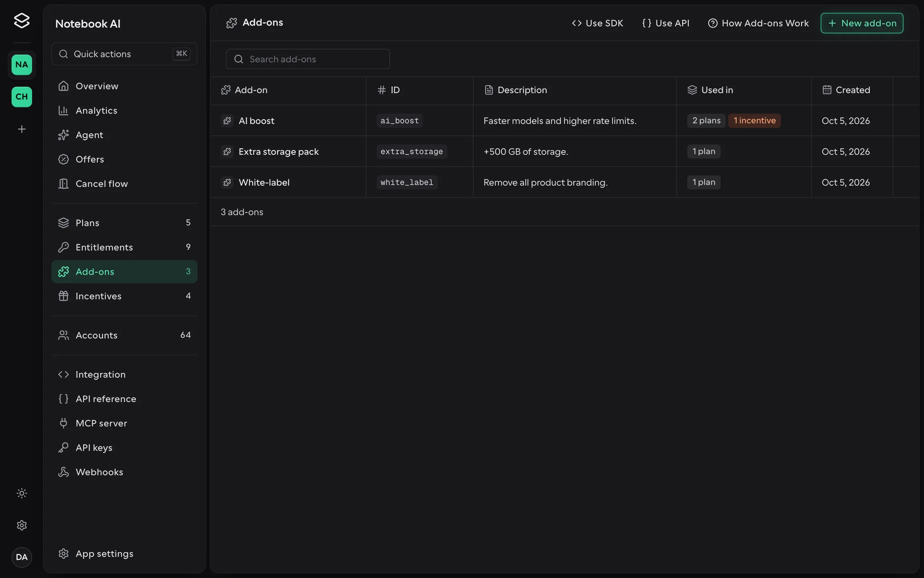
Task: Focus the Search add-ons field
Action: [308, 59]
